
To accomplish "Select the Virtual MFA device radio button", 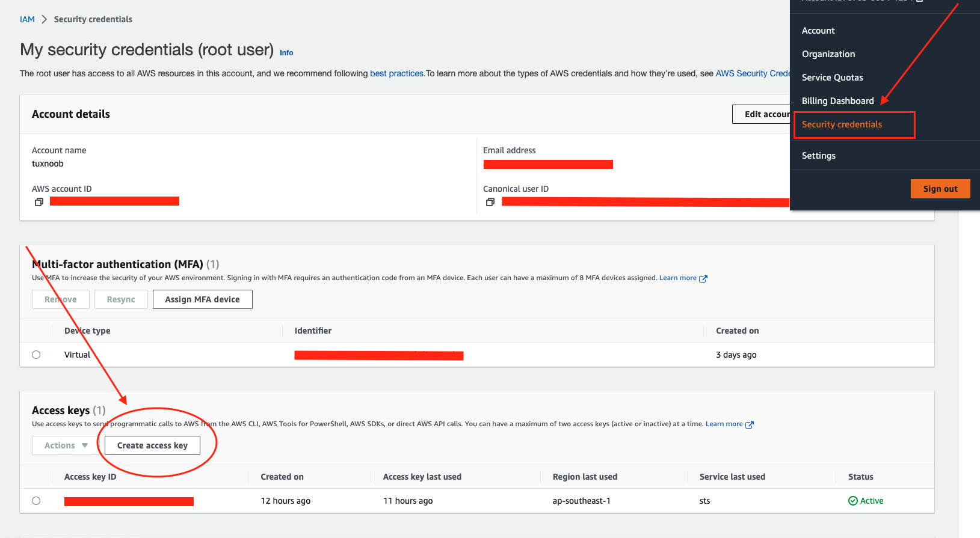I will pyautogui.click(x=36, y=355).
